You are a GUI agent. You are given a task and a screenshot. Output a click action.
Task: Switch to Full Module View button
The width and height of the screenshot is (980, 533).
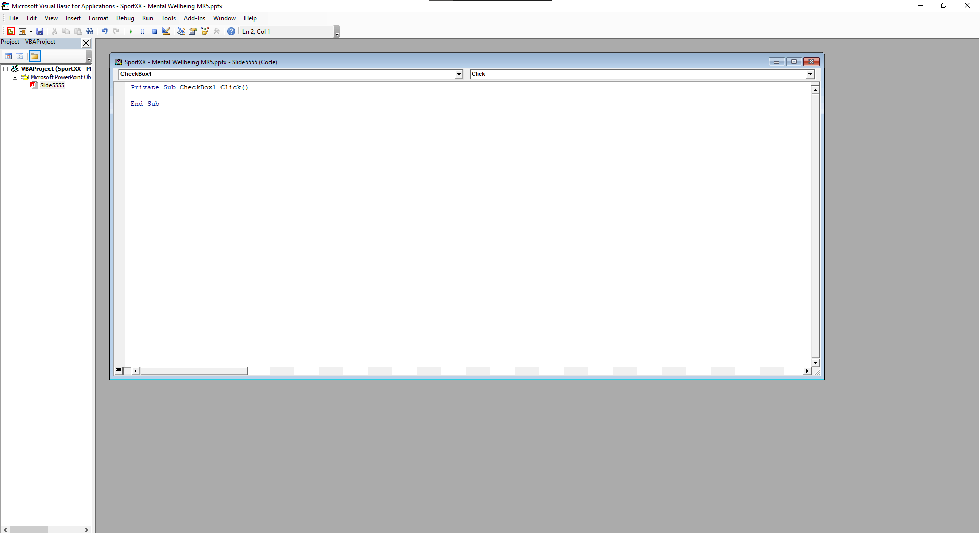click(127, 371)
